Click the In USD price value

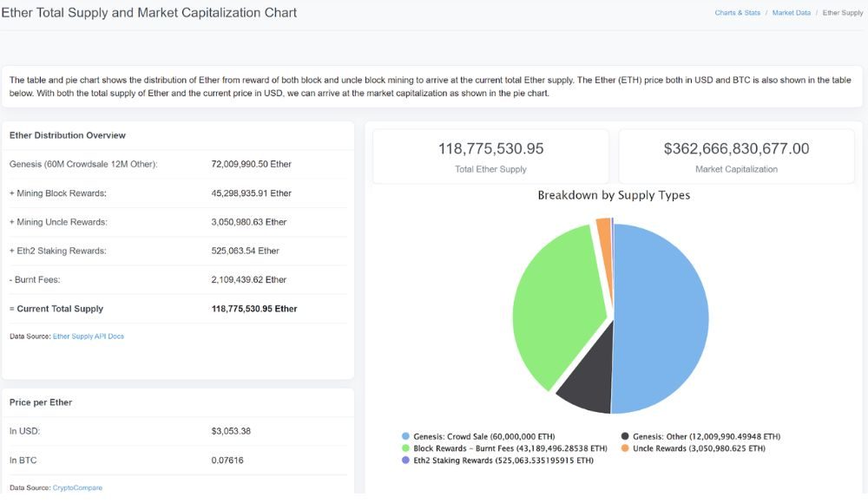pos(230,431)
